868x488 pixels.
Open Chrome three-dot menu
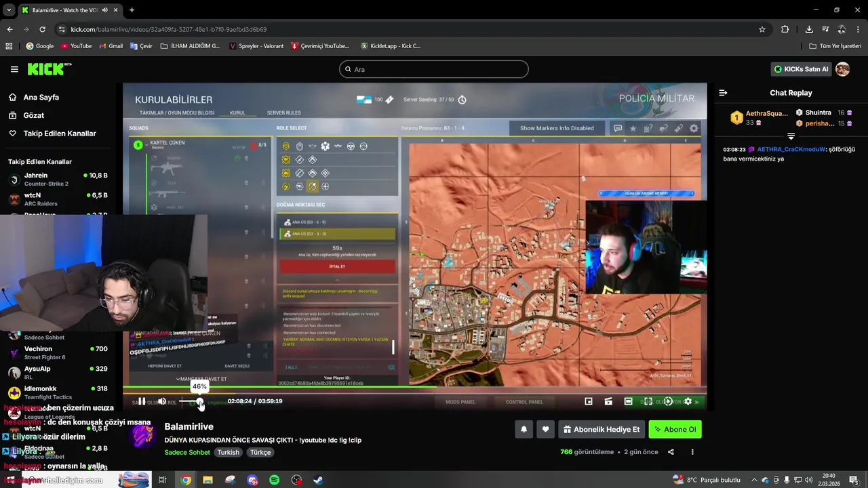pos(858,29)
